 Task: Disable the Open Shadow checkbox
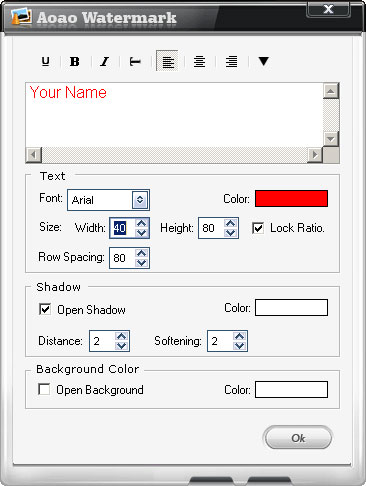click(x=45, y=309)
